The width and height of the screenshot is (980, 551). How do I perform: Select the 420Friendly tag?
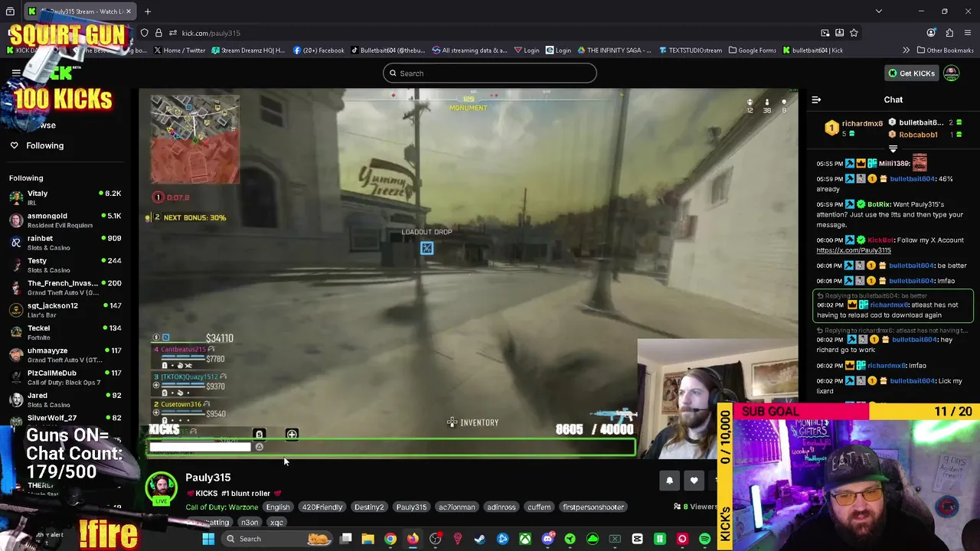coord(322,507)
